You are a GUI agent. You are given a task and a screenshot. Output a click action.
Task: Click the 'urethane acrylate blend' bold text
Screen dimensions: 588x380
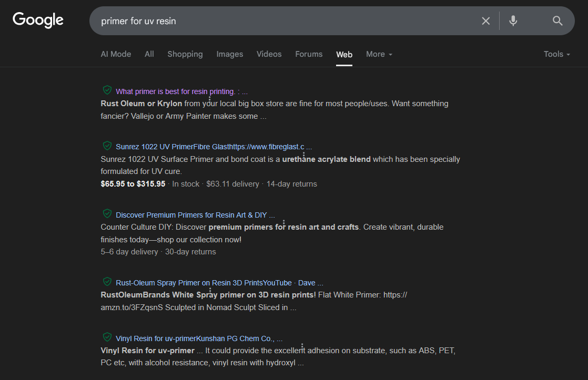coord(326,159)
